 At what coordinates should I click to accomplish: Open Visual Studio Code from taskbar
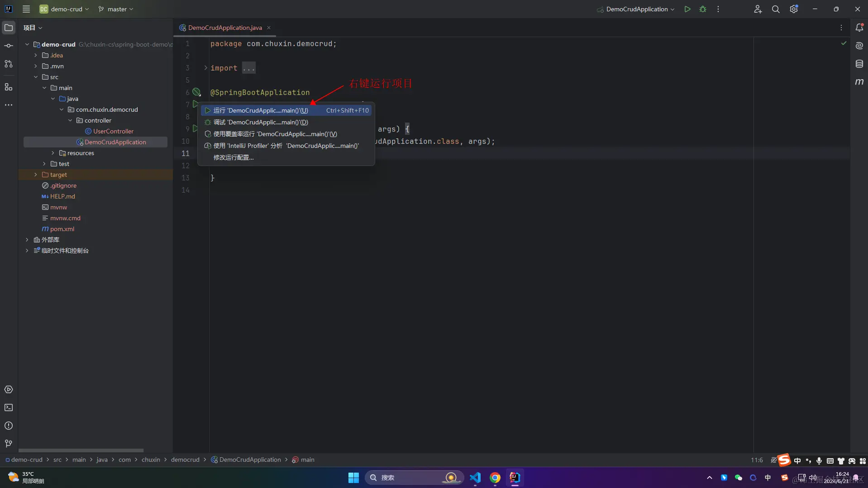tap(475, 478)
